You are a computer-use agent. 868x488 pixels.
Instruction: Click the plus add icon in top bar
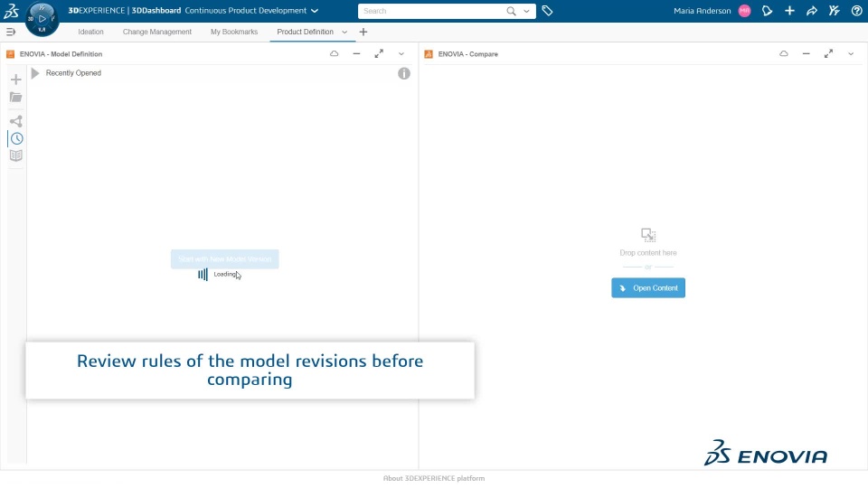coord(789,11)
